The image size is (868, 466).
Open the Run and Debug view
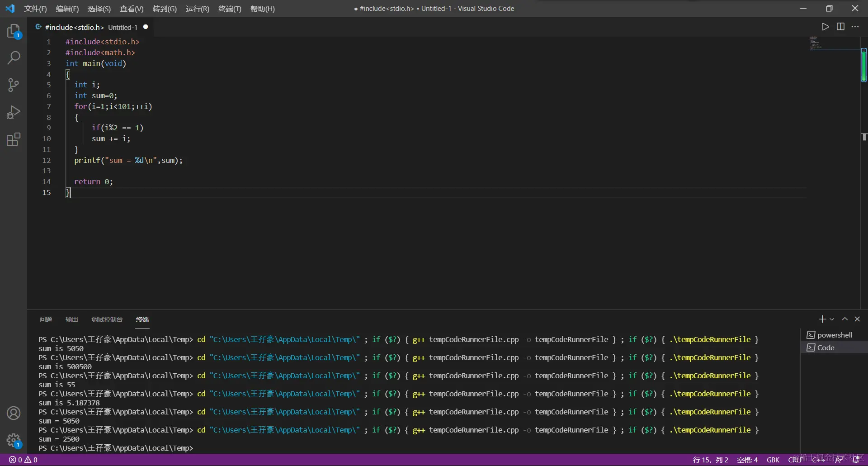(14, 112)
